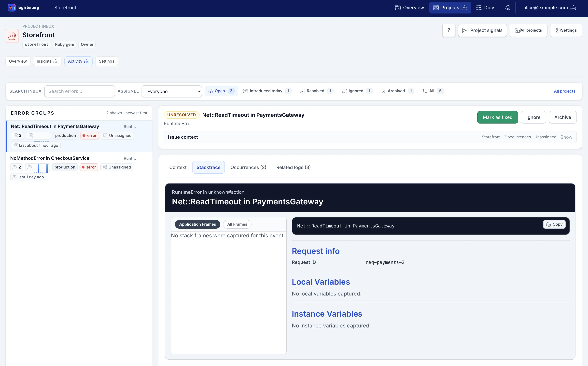Screen dimensions: 588x366
Task: Click the Overview nav icon in header
Action: pyautogui.click(x=398, y=8)
